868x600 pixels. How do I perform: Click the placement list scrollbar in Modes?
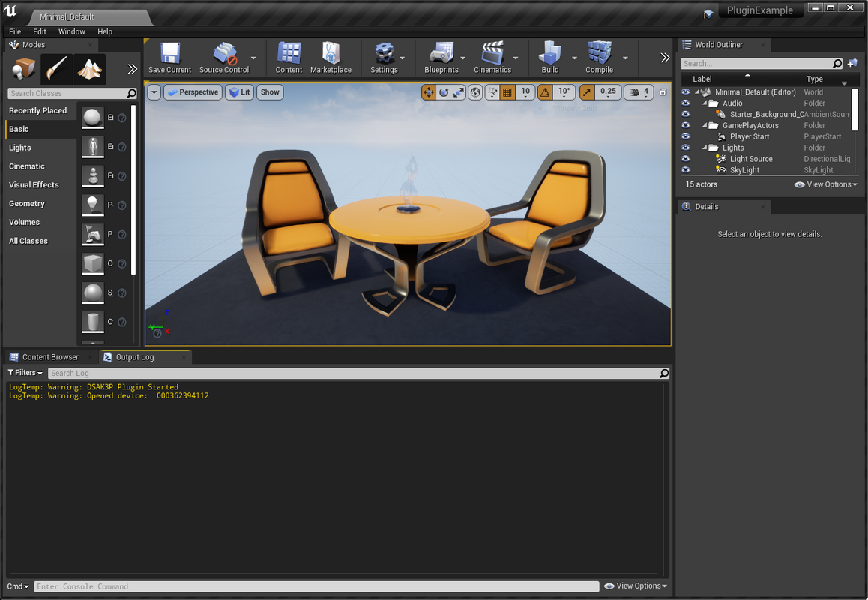[x=133, y=190]
